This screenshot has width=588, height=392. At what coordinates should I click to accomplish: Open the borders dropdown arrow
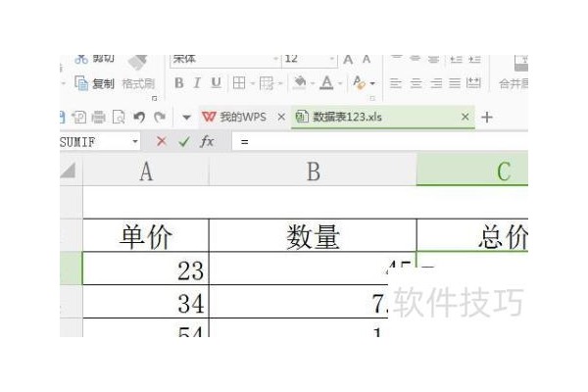point(252,83)
